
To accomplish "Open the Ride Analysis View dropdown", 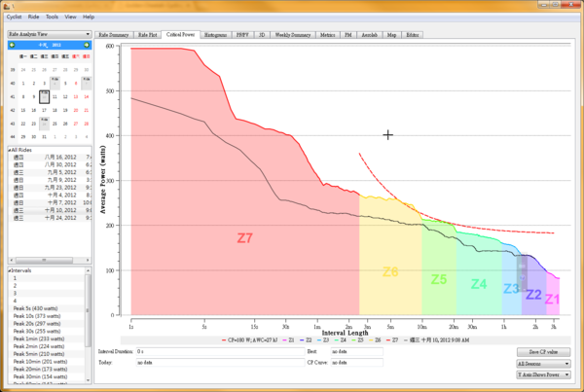I will 49,33.
